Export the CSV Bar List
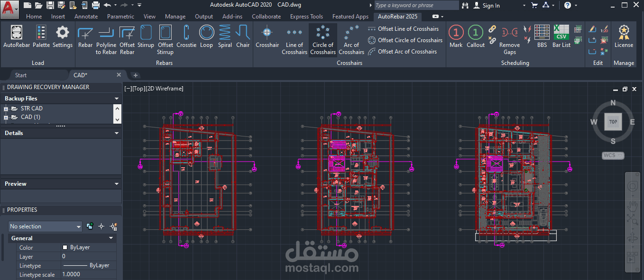644x280 pixels. tap(561, 37)
